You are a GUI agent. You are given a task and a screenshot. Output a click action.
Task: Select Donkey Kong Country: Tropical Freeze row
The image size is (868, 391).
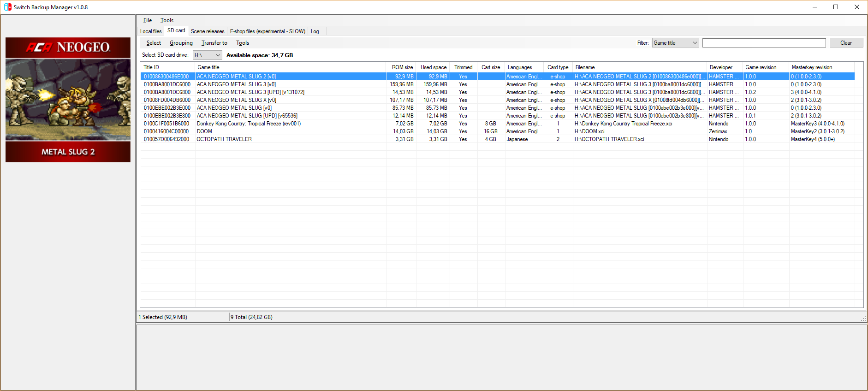(x=497, y=124)
